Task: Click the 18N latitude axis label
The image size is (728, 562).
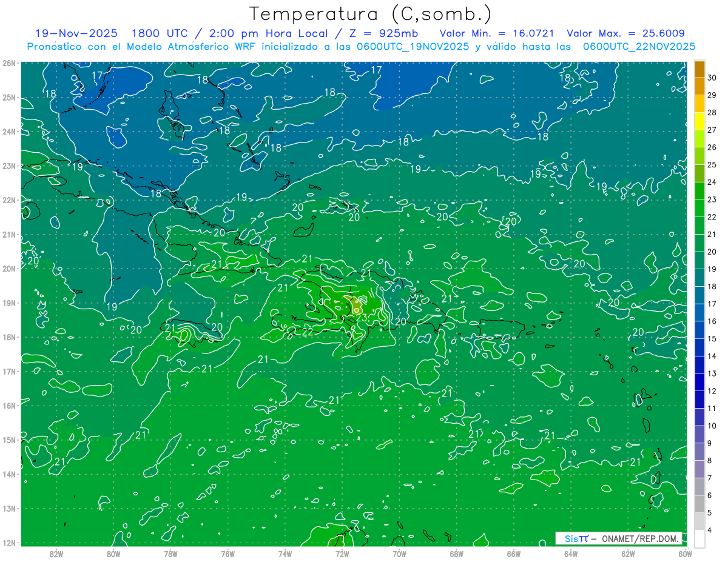Action: 8,337
